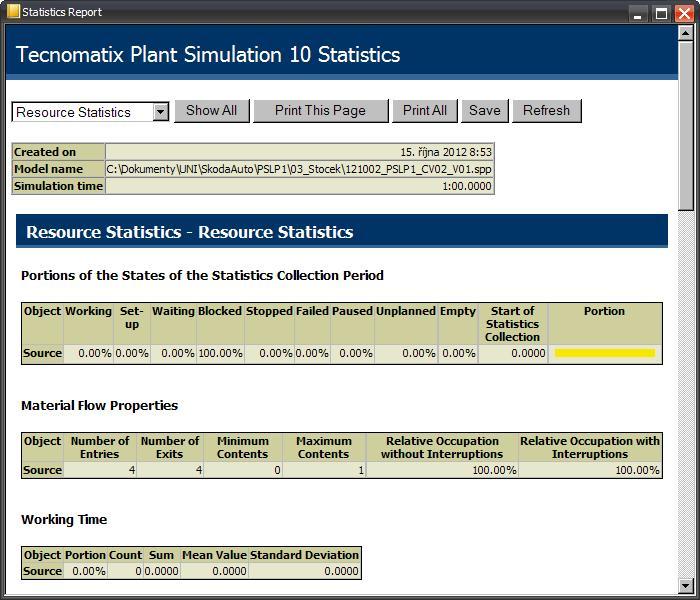Click Standard Deviation header
The height and width of the screenshot is (600, 700).
click(304, 555)
